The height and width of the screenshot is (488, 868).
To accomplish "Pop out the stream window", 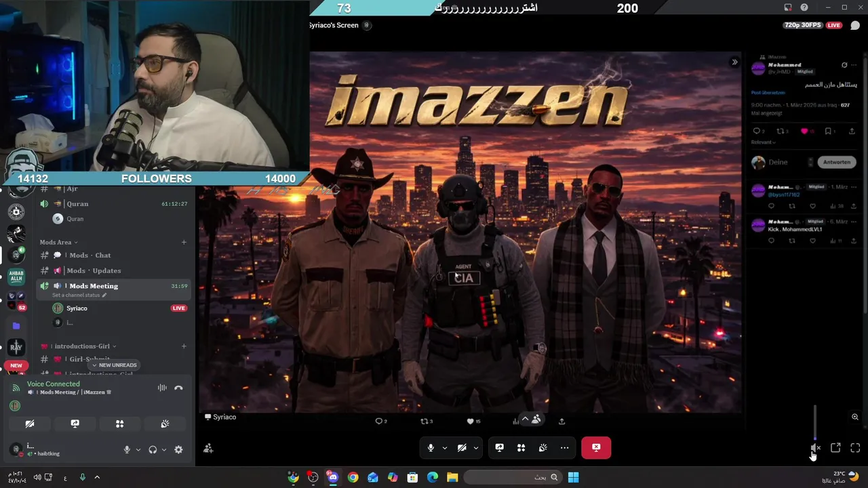I will click(835, 447).
